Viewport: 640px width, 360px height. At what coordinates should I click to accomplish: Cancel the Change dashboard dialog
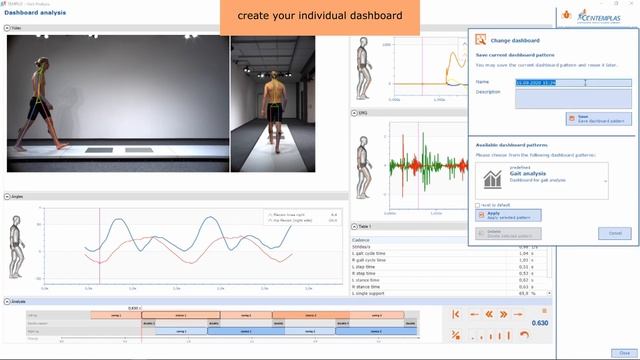615,233
